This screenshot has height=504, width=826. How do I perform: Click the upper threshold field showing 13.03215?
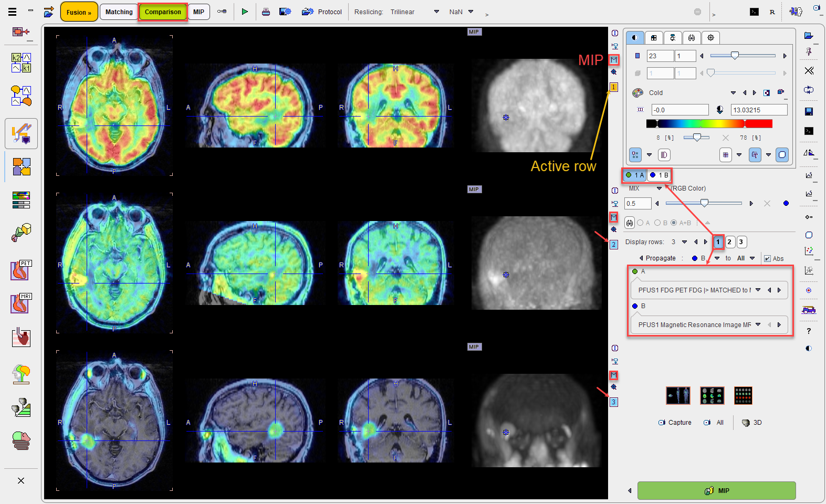pos(759,110)
